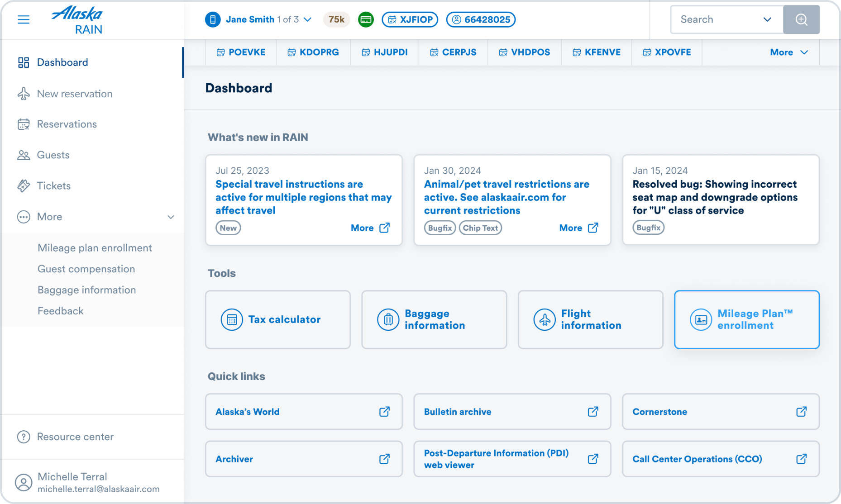Open Feedback in the sidebar
The width and height of the screenshot is (841, 504).
click(x=61, y=311)
